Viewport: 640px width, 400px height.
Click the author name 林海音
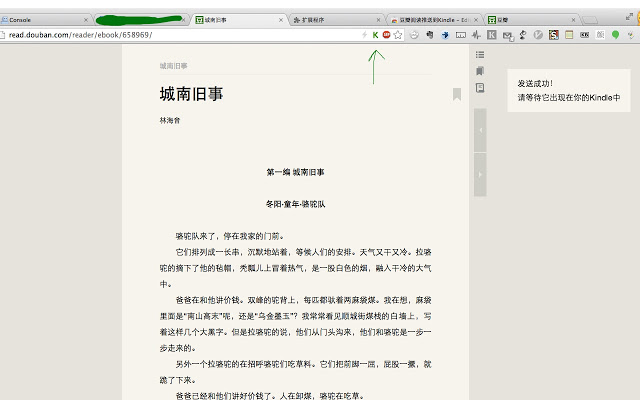click(170, 120)
